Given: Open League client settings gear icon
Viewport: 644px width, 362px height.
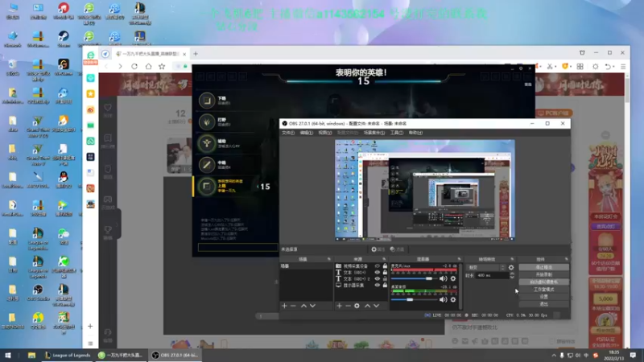Looking at the screenshot, I should click(x=520, y=68).
